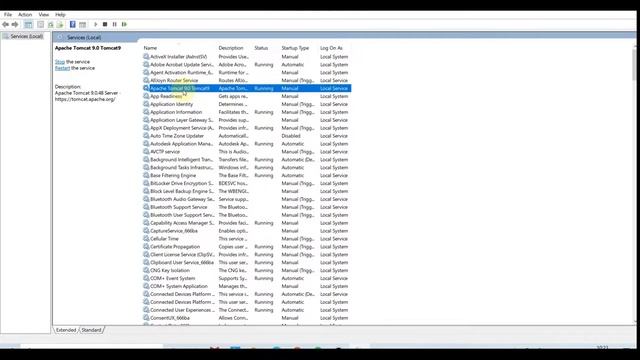Viewport: 640px width, 360px height.
Task: Select the BitLocker Drive Encryption Service row
Action: click(247, 183)
